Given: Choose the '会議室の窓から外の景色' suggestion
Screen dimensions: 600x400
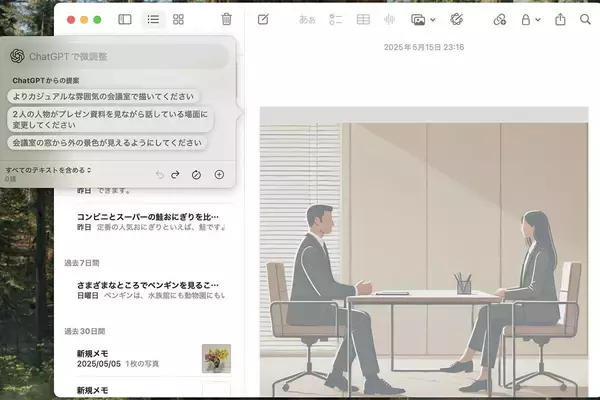Looking at the screenshot, I should click(x=107, y=143).
